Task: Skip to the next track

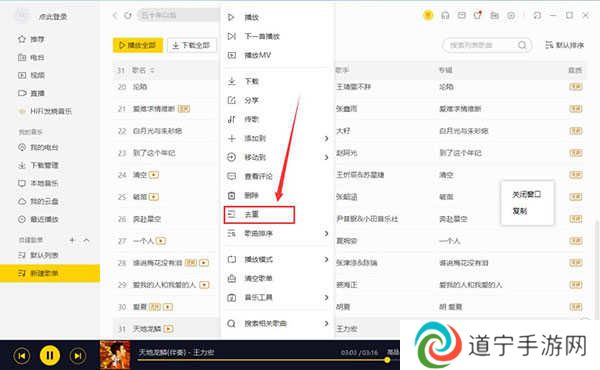Action: pos(78,356)
